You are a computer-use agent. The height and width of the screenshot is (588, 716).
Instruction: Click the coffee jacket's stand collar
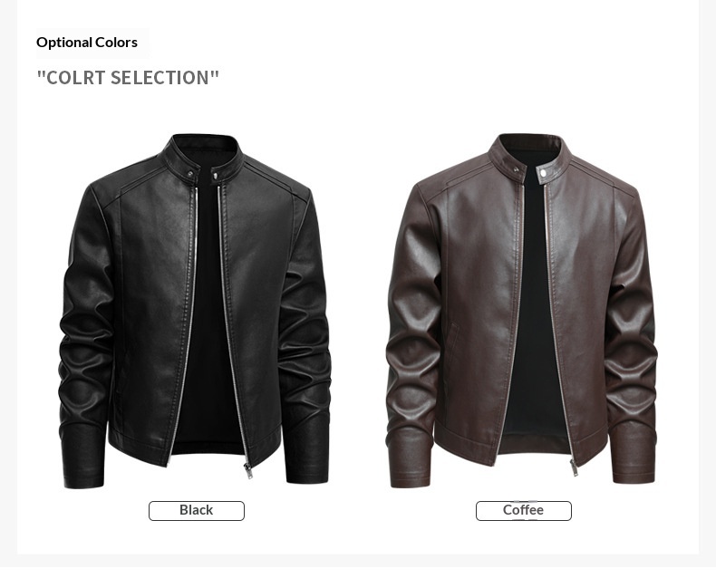529,155
